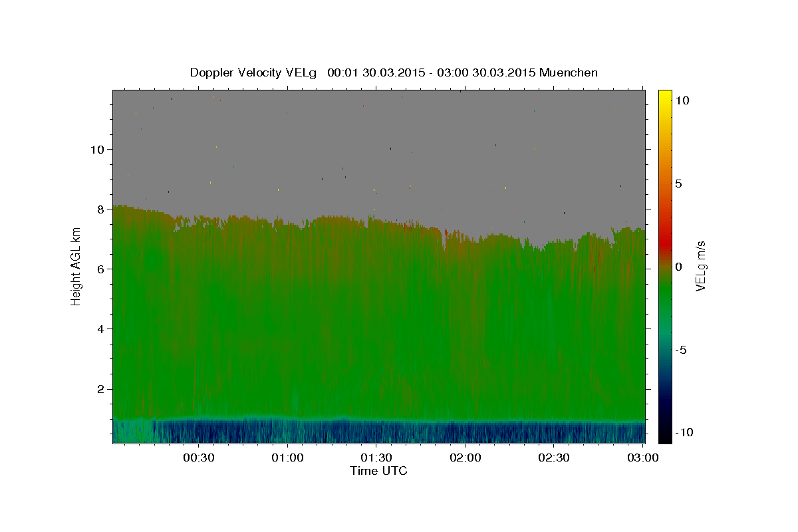Click the plot title 'Doppler Velocity VELg'
This screenshot has width=798, height=532.
point(254,72)
